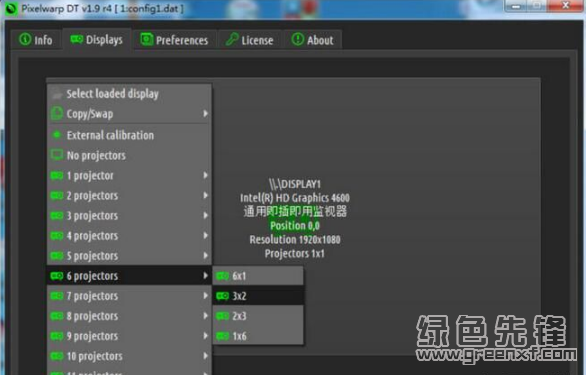Image resolution: width=586 pixels, height=375 pixels.
Task: Click the External calibration green dot icon
Action: click(57, 135)
